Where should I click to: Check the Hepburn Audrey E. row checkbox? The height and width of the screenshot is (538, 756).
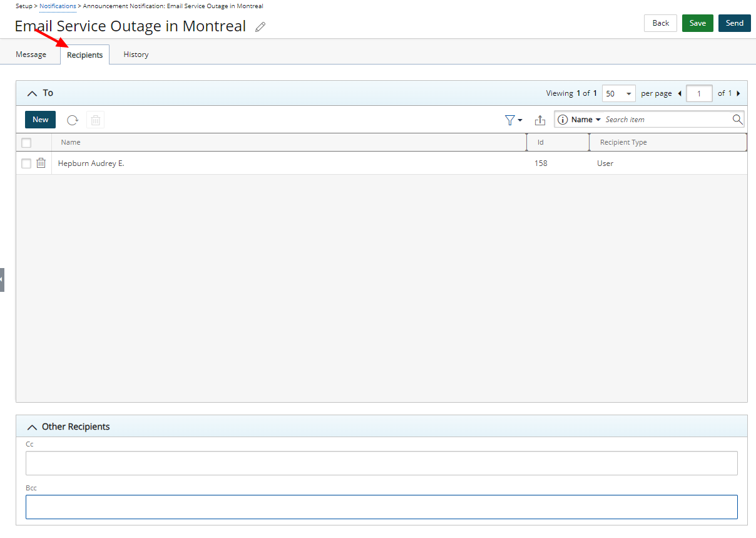click(x=26, y=163)
